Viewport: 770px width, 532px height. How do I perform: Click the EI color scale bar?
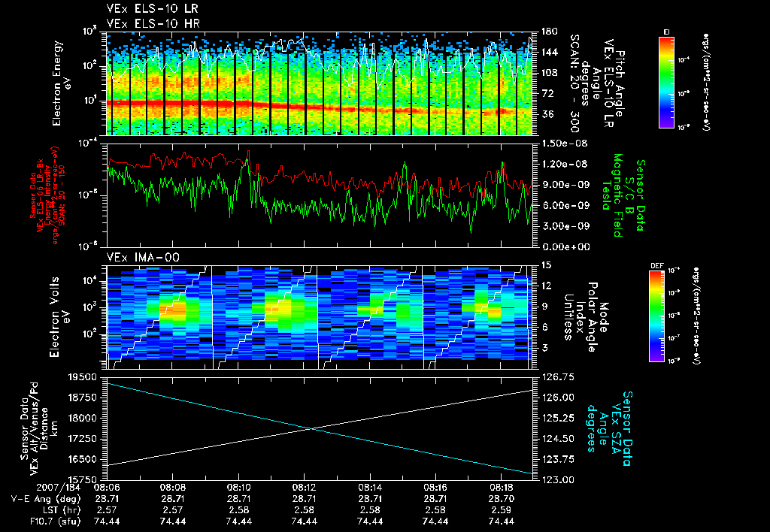(x=666, y=82)
